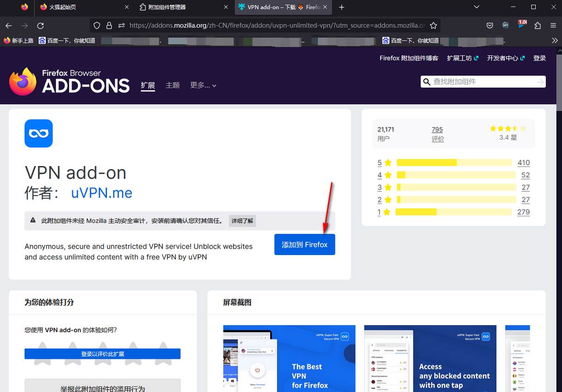
Task: Open the 开发者中心 external link
Action: pos(506,58)
